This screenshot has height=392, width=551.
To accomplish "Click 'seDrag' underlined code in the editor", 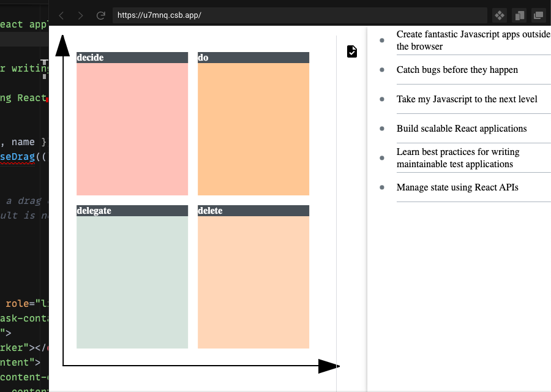I will [18, 157].
